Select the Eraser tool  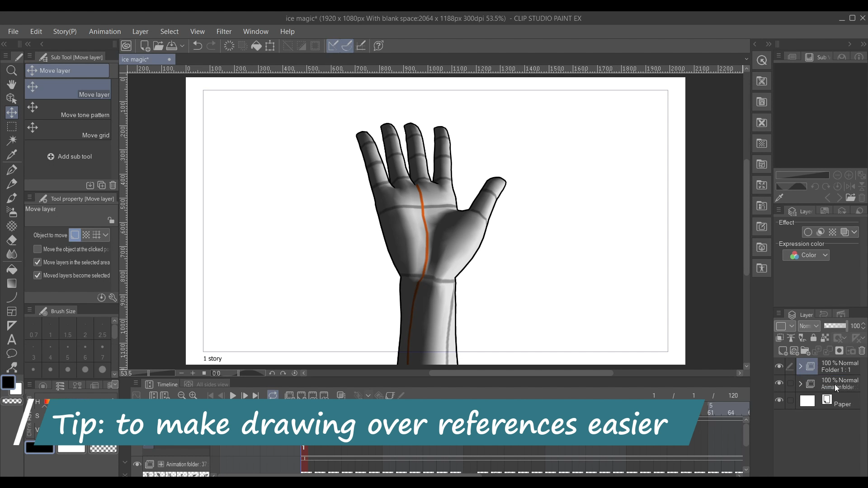point(12,240)
